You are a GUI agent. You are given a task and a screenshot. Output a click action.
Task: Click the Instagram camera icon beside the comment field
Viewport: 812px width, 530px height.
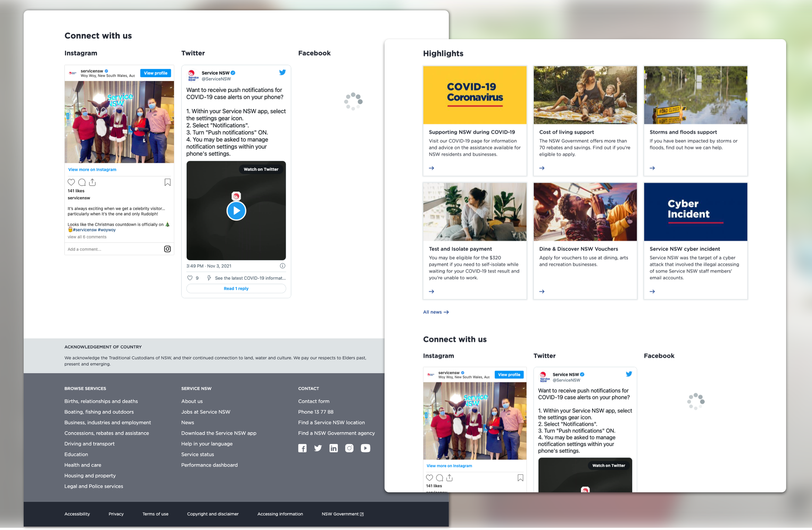[167, 249]
